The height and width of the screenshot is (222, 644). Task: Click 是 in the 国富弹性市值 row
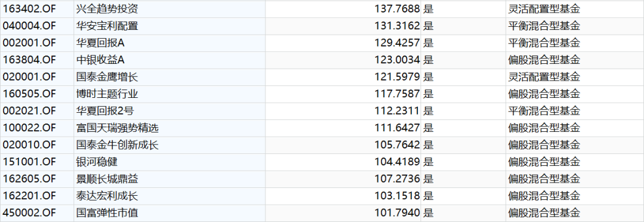click(428, 213)
